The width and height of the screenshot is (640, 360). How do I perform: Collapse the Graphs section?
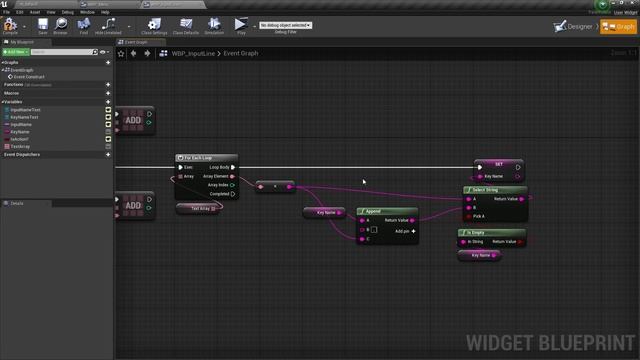tap(2, 62)
